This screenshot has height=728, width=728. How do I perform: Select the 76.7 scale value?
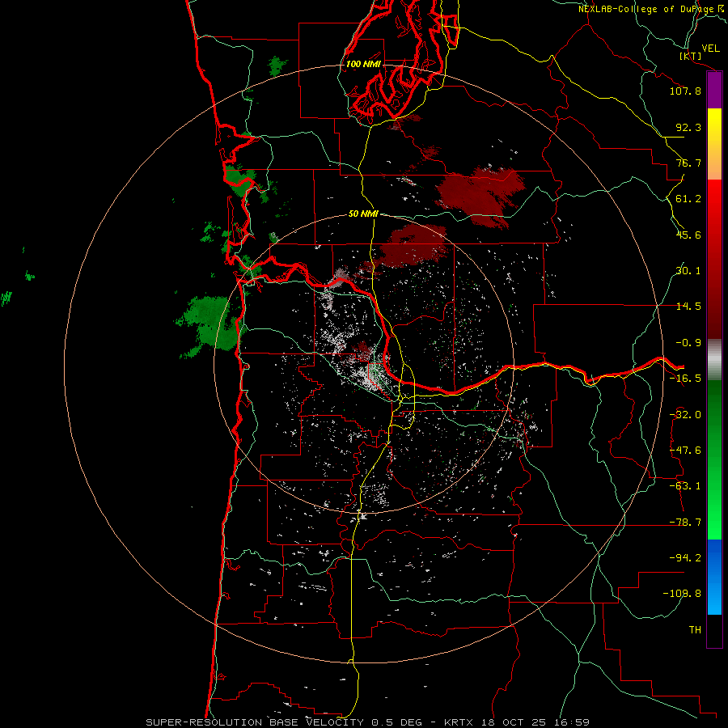tap(688, 163)
